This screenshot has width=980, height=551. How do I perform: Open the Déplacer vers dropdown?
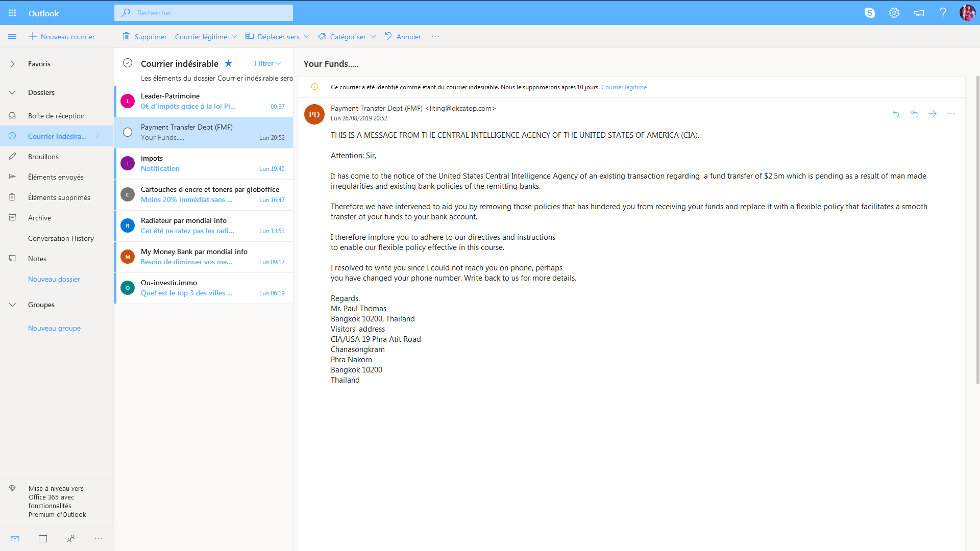tap(277, 36)
